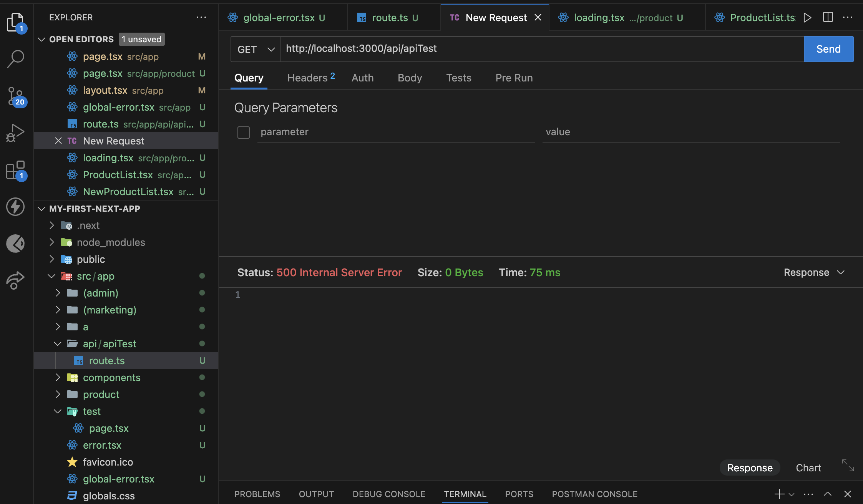Open the Run and Debug view
The width and height of the screenshot is (863, 504).
tap(16, 133)
